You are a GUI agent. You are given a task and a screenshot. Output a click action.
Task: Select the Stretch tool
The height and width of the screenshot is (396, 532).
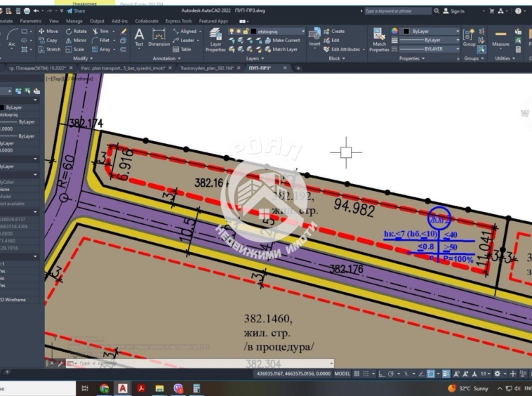(50, 50)
